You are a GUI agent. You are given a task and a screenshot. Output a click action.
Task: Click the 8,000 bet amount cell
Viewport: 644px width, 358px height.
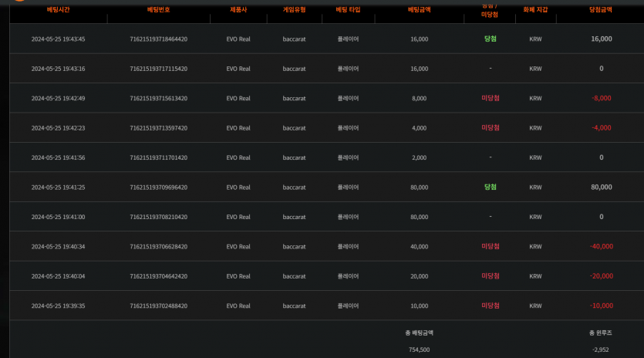point(419,98)
